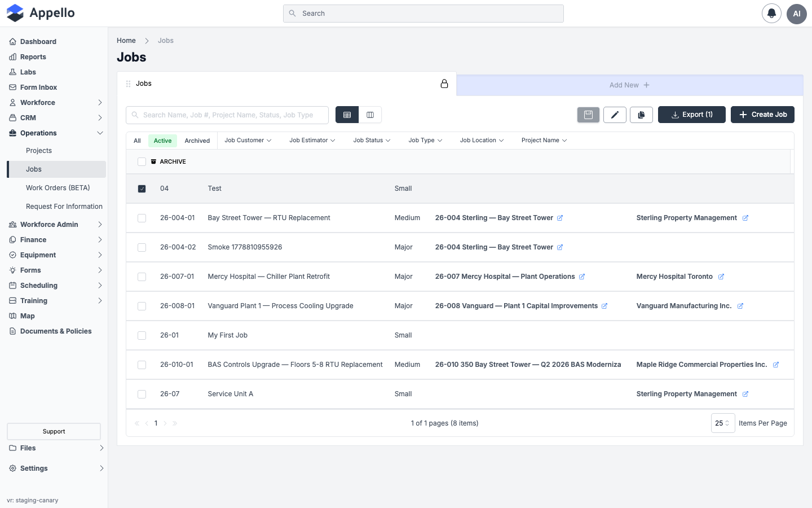Click the lock icon on the Jobs view tab

pos(444,84)
